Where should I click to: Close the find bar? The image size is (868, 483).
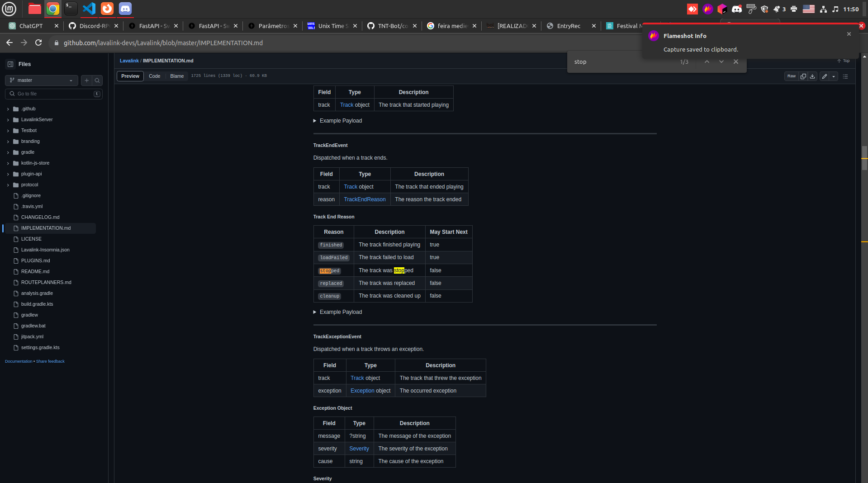pos(736,62)
